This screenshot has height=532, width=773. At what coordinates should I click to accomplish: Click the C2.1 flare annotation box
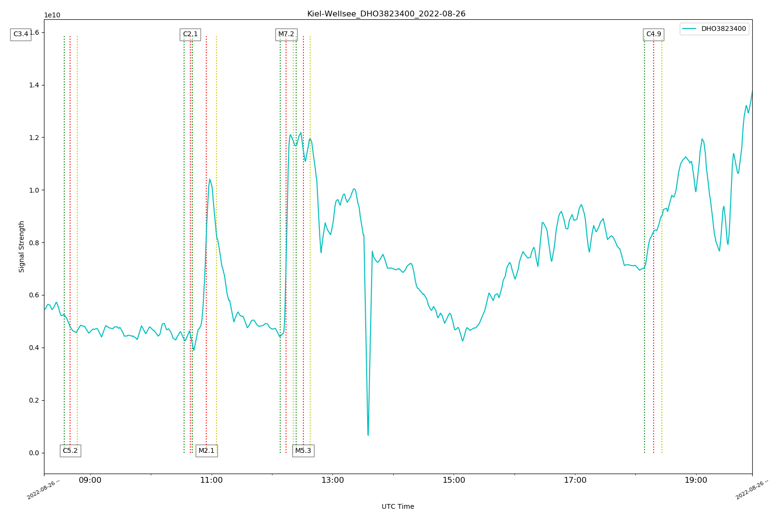pos(190,34)
